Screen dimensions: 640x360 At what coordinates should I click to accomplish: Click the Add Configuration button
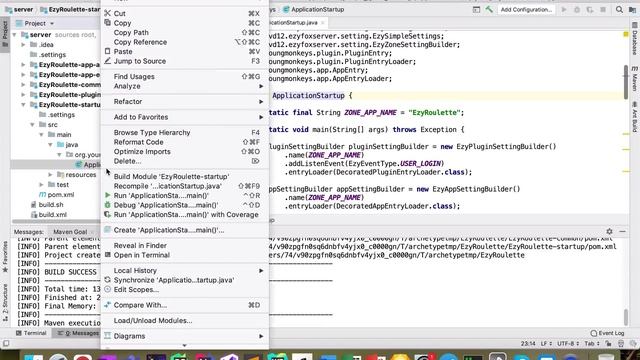[x=526, y=9]
